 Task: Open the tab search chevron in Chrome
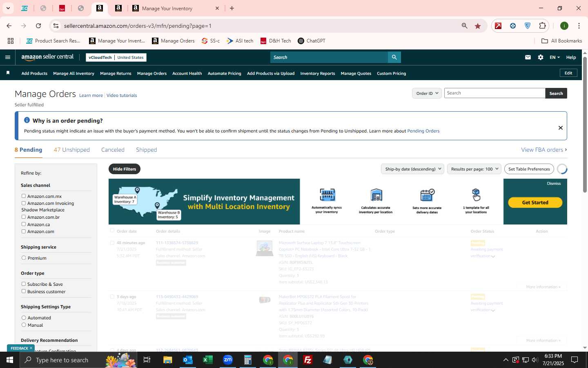pyautogui.click(x=8, y=8)
